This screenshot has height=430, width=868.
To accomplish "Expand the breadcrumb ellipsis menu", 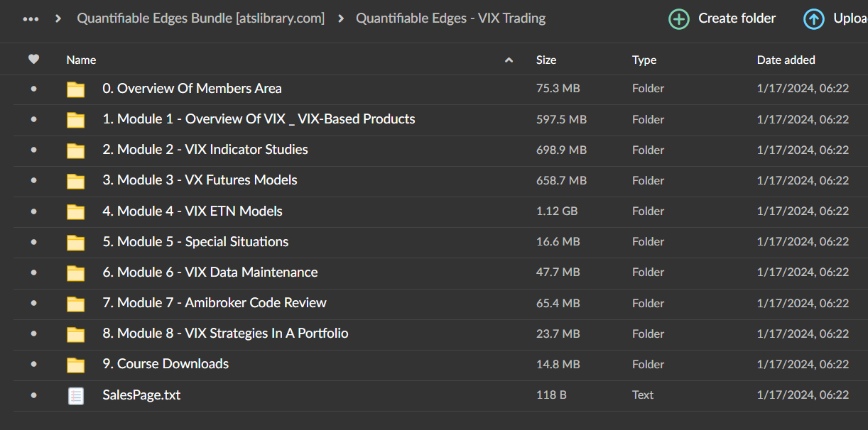I will [31, 19].
